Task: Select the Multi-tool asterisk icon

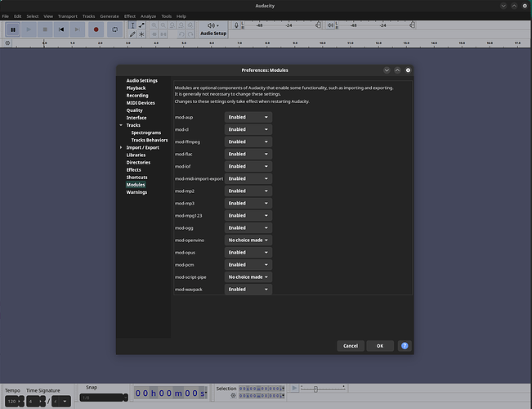Action: point(141,34)
